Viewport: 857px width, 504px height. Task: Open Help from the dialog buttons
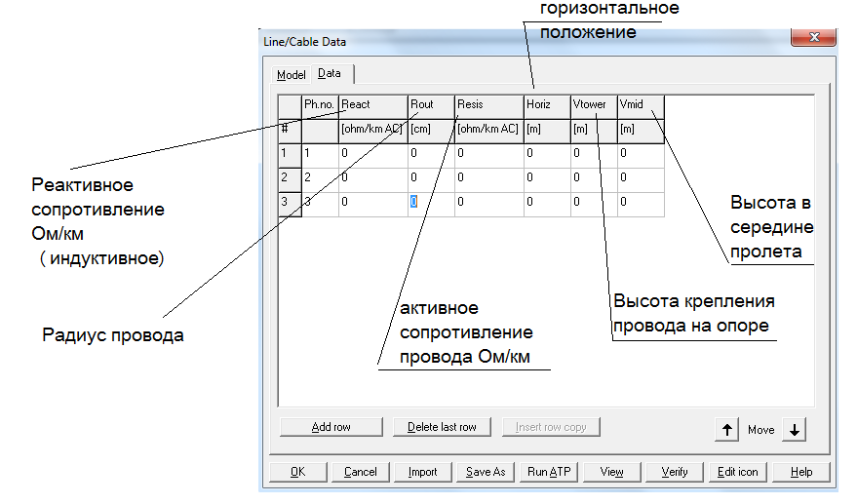pos(801,472)
